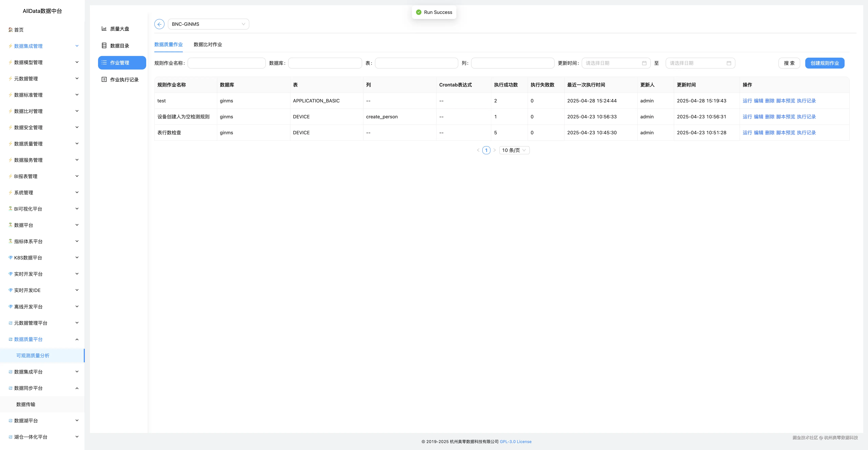Click the back arrow circle icon

tap(159, 24)
